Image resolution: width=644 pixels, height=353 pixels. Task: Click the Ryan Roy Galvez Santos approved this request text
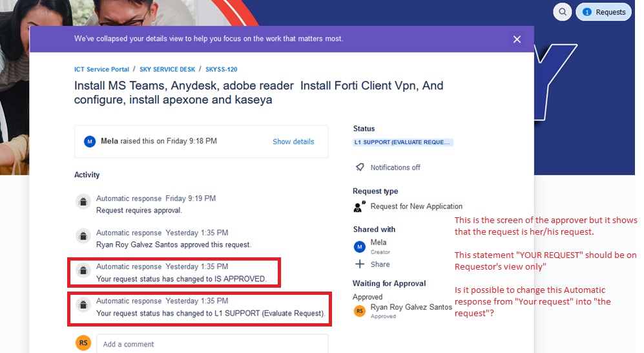tap(173, 245)
